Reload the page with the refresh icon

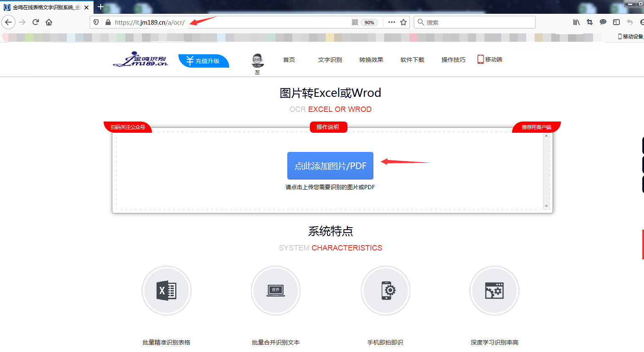(35, 22)
